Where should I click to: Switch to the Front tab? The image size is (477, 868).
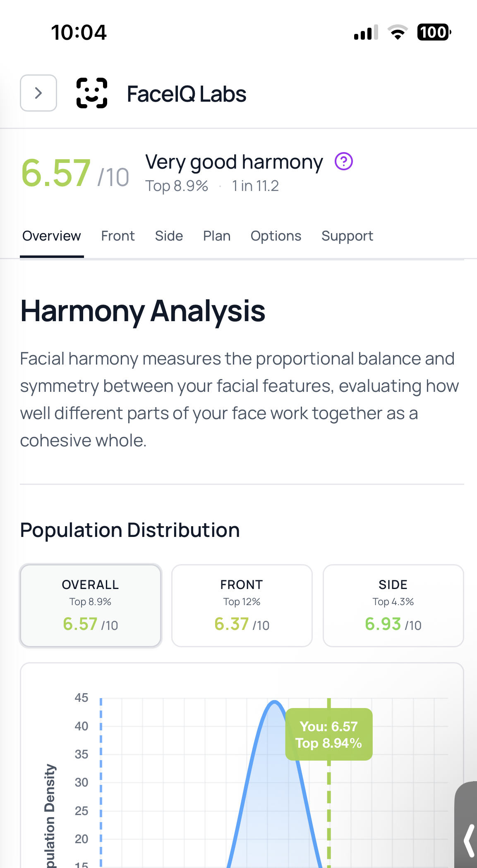pyautogui.click(x=118, y=236)
